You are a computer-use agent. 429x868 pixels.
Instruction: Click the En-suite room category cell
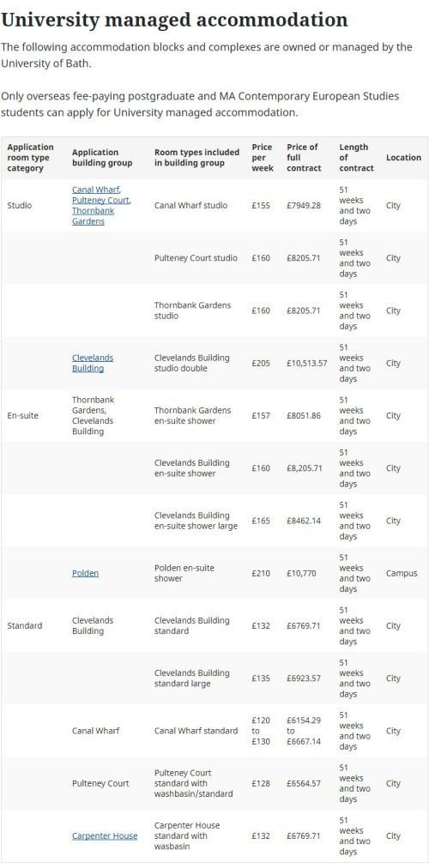(22, 415)
